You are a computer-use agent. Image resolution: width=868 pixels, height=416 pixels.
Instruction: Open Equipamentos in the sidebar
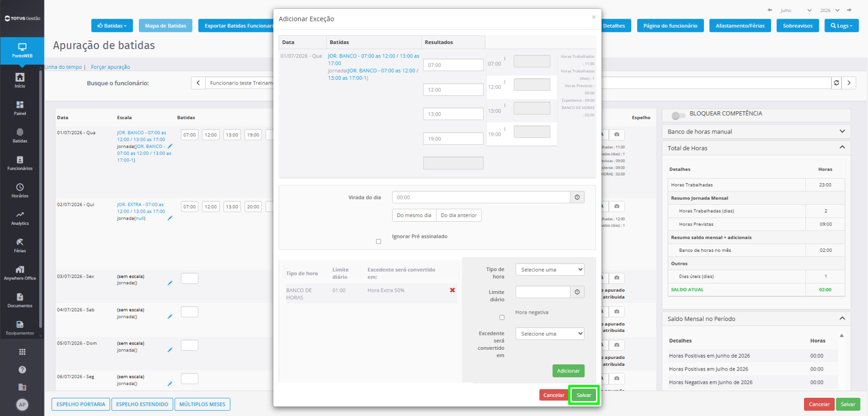pos(20,328)
